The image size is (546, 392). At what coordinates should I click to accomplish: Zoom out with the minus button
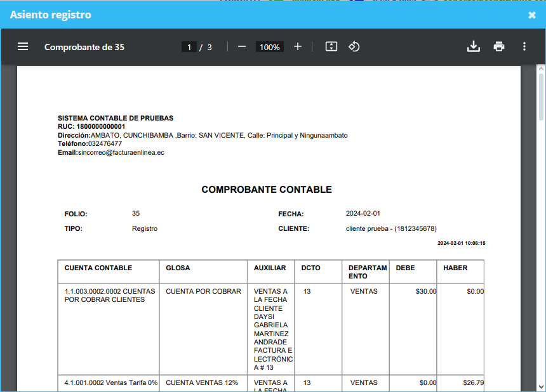242,46
